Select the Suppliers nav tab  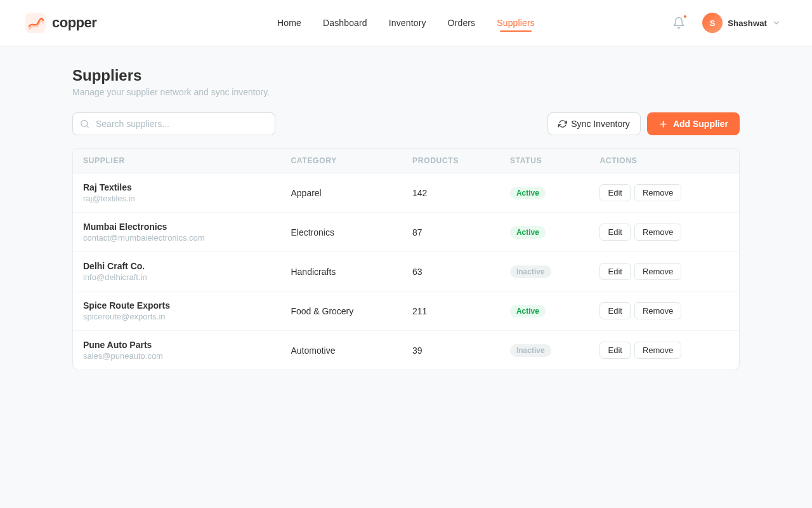point(516,23)
